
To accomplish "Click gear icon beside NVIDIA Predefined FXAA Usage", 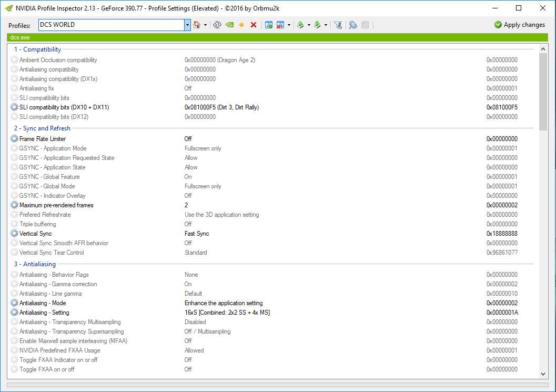I will (x=14, y=350).
